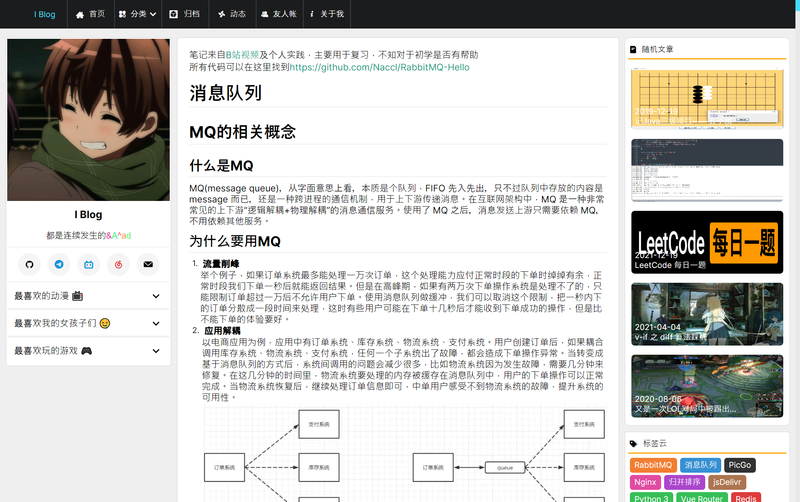
Task: Open the LeetCode 每日一题 article card
Action: tap(707, 242)
